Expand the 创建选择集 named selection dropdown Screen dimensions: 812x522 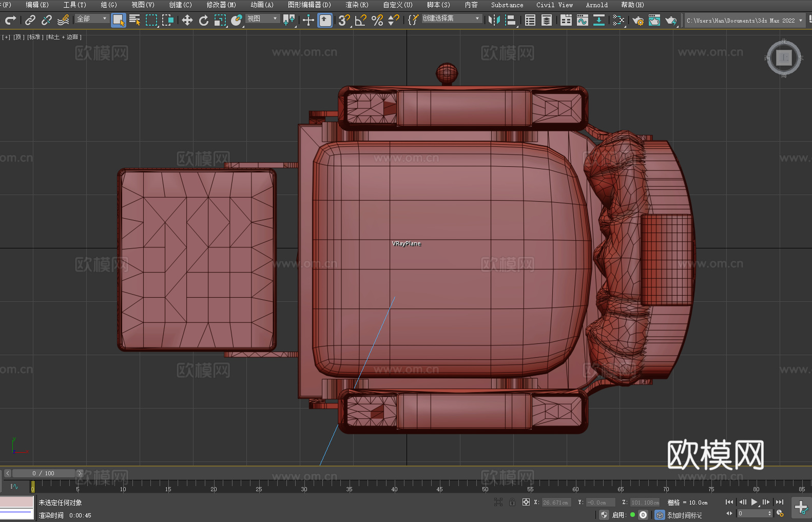click(x=452, y=18)
